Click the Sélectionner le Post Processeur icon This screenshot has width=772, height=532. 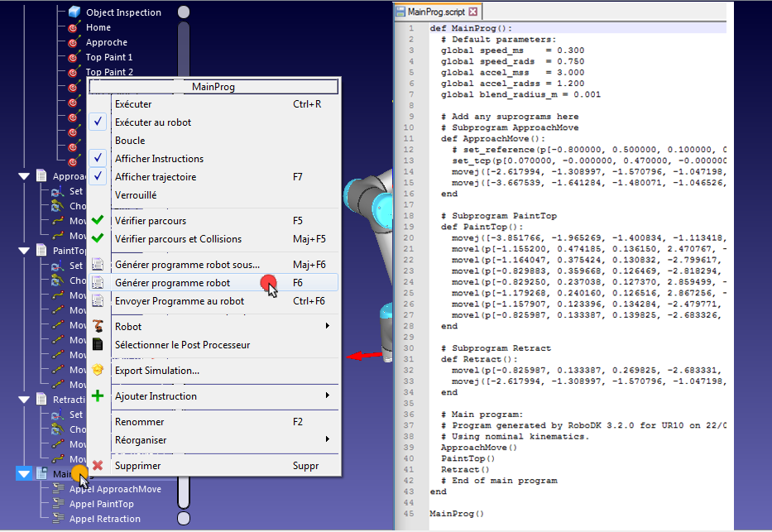[x=98, y=344]
